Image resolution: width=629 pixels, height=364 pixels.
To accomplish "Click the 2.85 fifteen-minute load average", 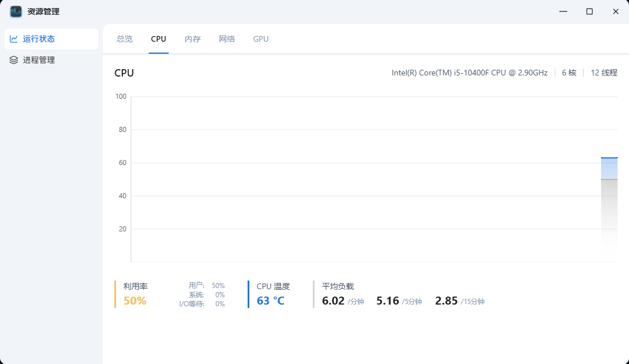I will tap(447, 301).
